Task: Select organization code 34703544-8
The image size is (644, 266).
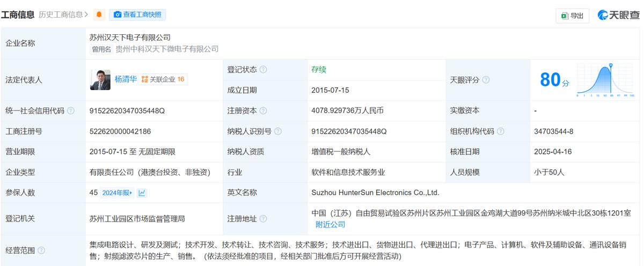Action: [x=554, y=131]
